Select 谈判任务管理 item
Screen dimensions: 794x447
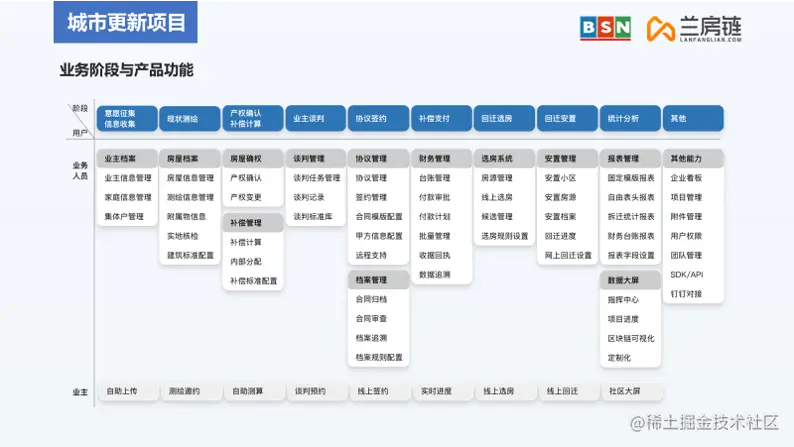click(316, 178)
